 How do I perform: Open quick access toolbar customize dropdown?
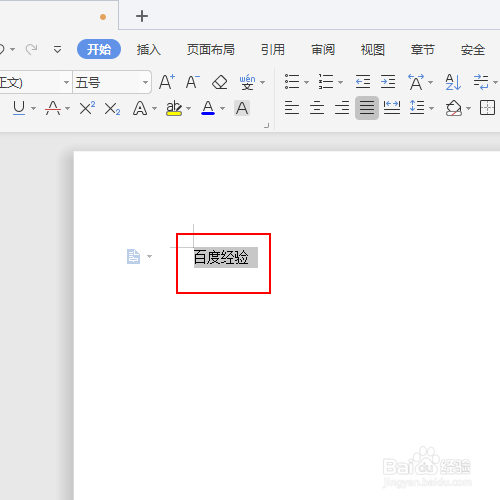(57, 50)
